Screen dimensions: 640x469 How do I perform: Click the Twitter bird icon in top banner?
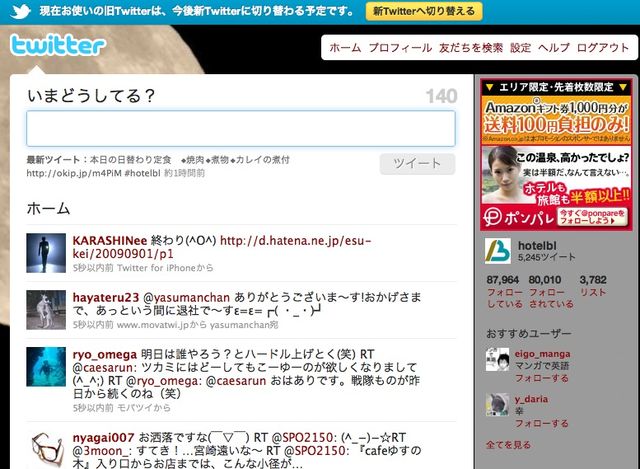pos(20,11)
